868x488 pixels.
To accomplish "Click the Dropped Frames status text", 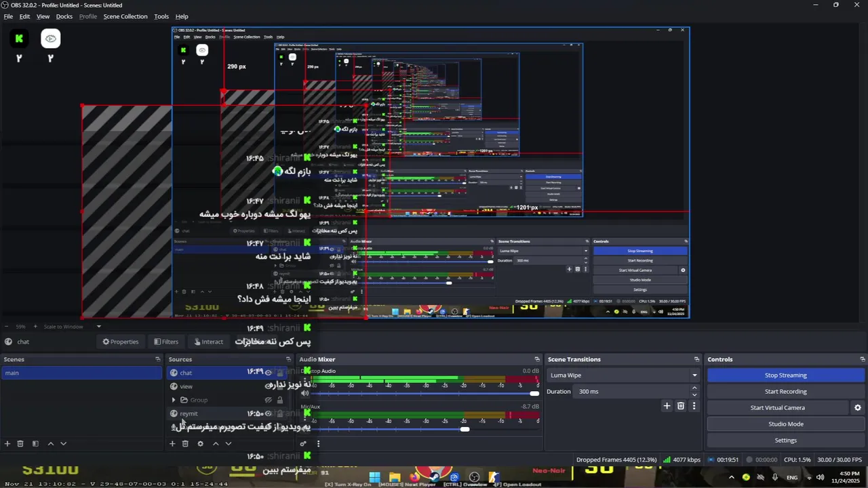I will pos(616,460).
